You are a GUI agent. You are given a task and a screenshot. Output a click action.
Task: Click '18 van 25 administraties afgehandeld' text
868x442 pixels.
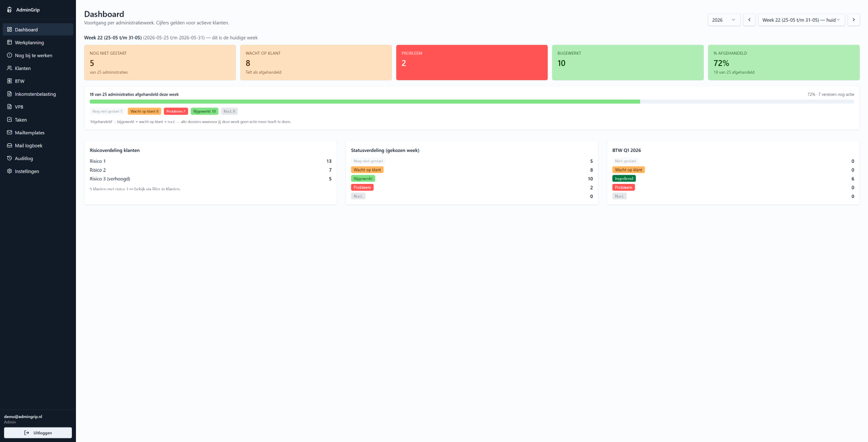(x=134, y=94)
